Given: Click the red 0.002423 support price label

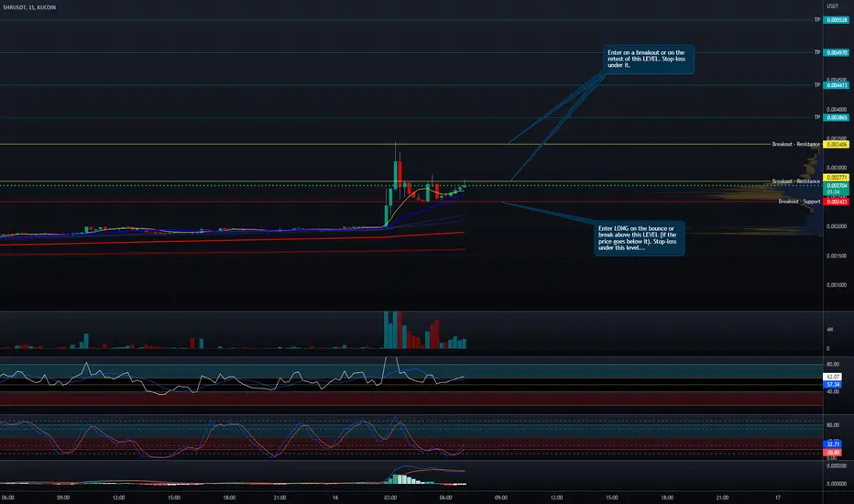Looking at the screenshot, I should pyautogui.click(x=836, y=202).
